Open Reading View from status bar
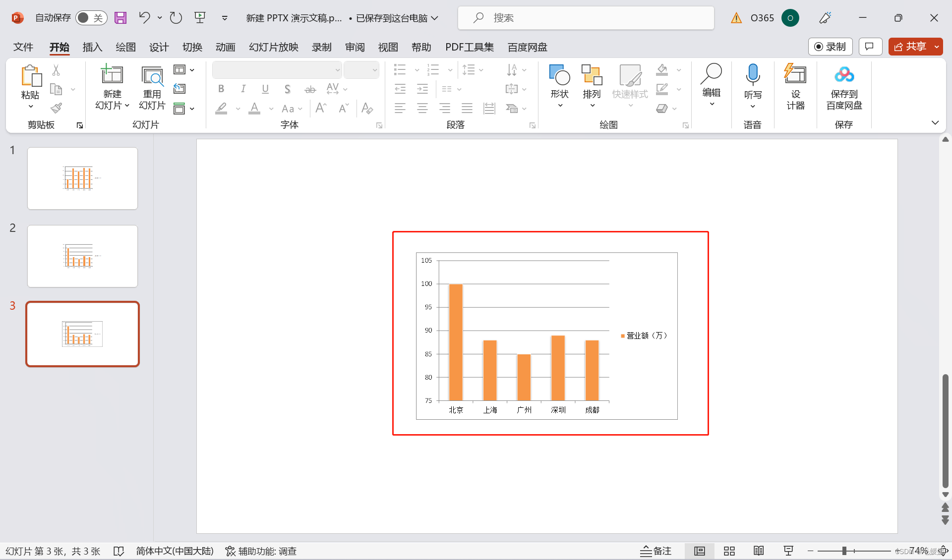The height and width of the screenshot is (560, 952). coord(759,551)
